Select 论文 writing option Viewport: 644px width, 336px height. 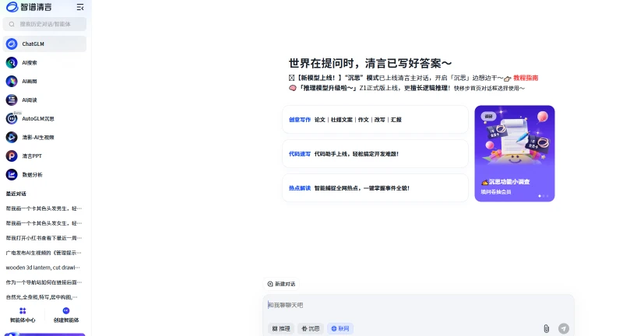point(320,120)
